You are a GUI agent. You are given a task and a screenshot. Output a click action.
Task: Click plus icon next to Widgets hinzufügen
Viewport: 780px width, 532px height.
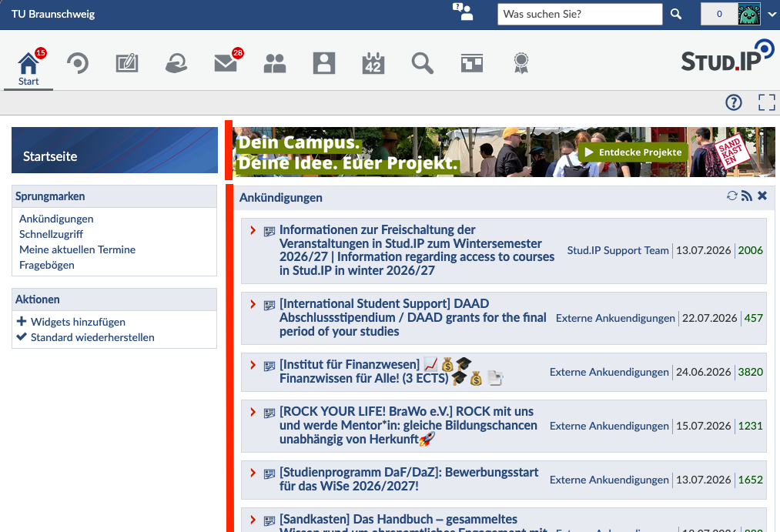tap(22, 322)
